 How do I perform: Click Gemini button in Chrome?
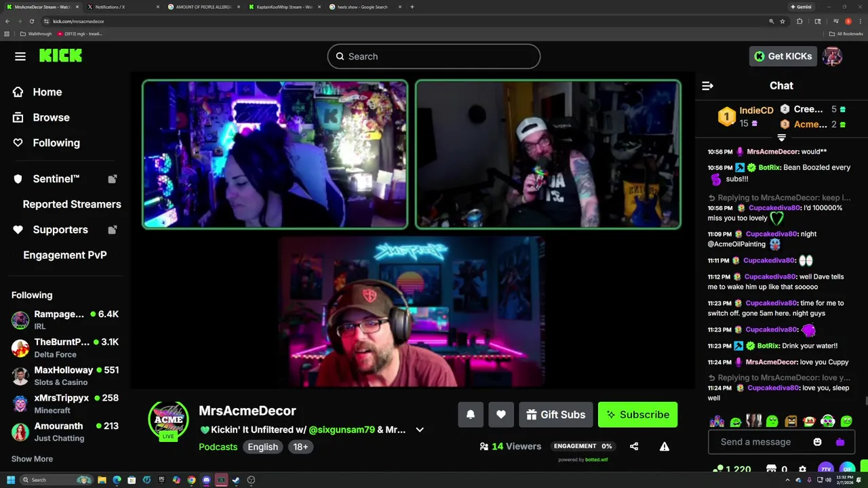(x=801, y=7)
